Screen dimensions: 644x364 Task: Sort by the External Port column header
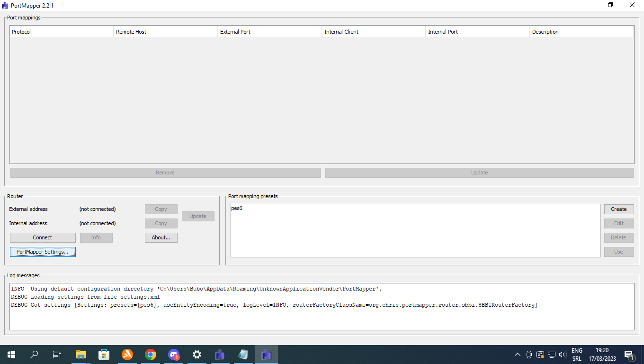270,32
